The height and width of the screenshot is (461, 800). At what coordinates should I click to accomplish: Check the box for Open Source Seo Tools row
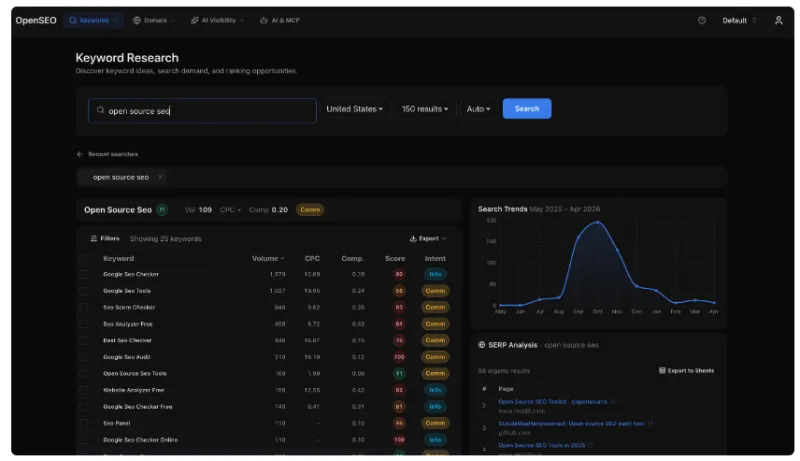pyautogui.click(x=84, y=373)
